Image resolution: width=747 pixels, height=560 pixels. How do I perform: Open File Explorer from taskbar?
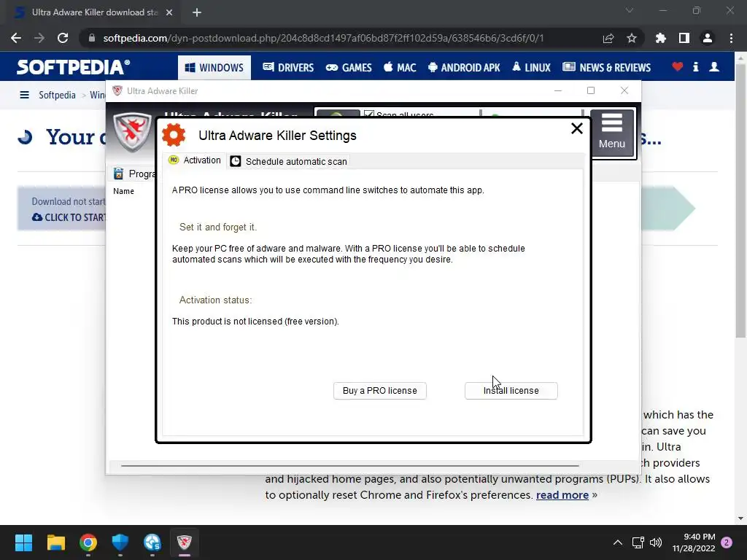[x=55, y=542]
